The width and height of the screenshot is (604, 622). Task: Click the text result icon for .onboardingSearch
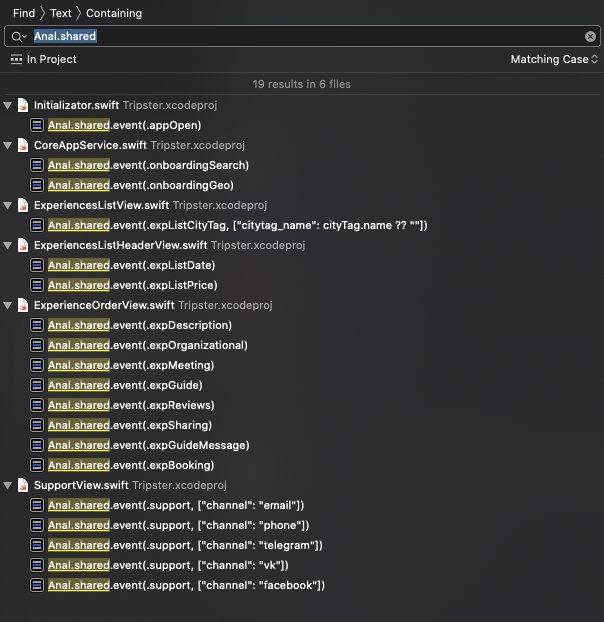tap(37, 165)
